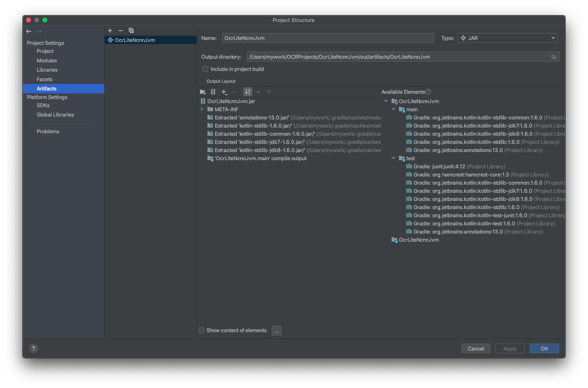
Task: Move output layout element down
Action: (x=269, y=92)
